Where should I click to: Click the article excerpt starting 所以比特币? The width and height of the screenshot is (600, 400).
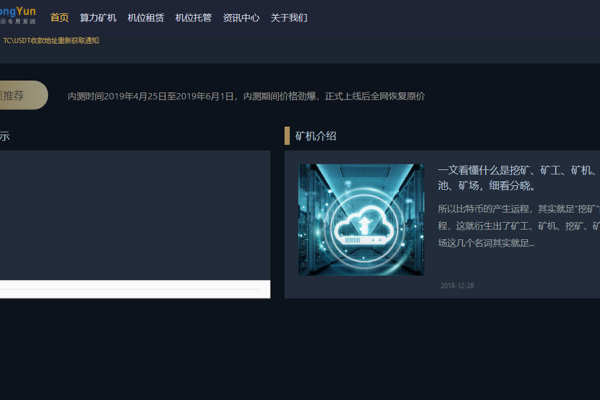click(516, 226)
